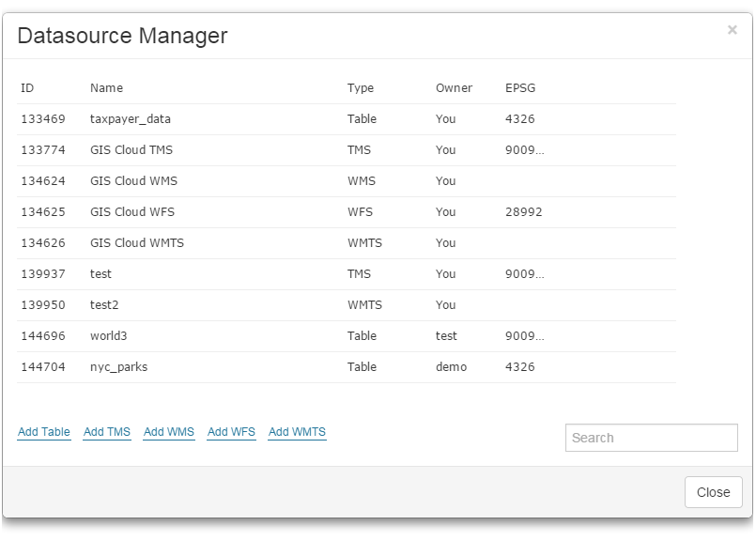Select the taxpayer_data datasource row
Screen dimensions: 756x541
coord(282,118)
